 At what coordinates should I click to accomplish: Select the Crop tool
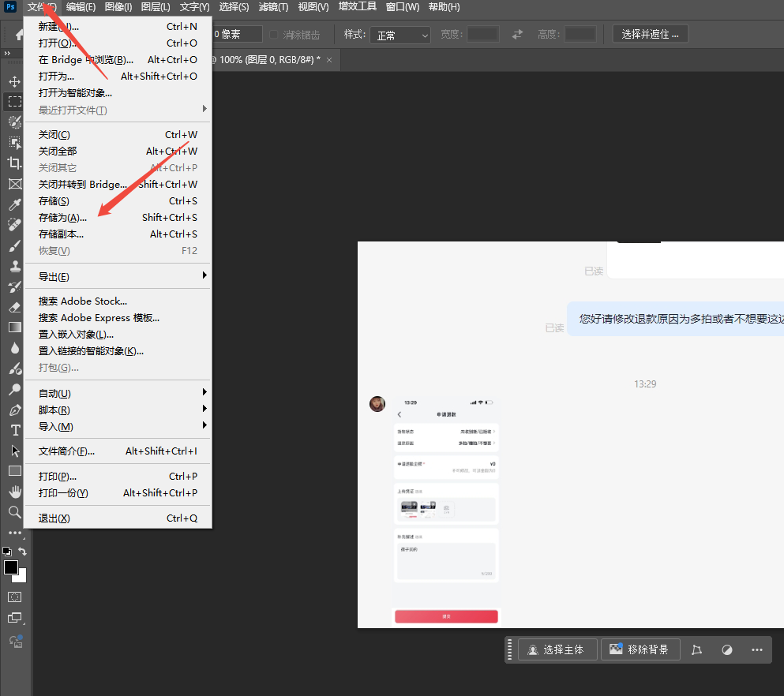point(14,163)
